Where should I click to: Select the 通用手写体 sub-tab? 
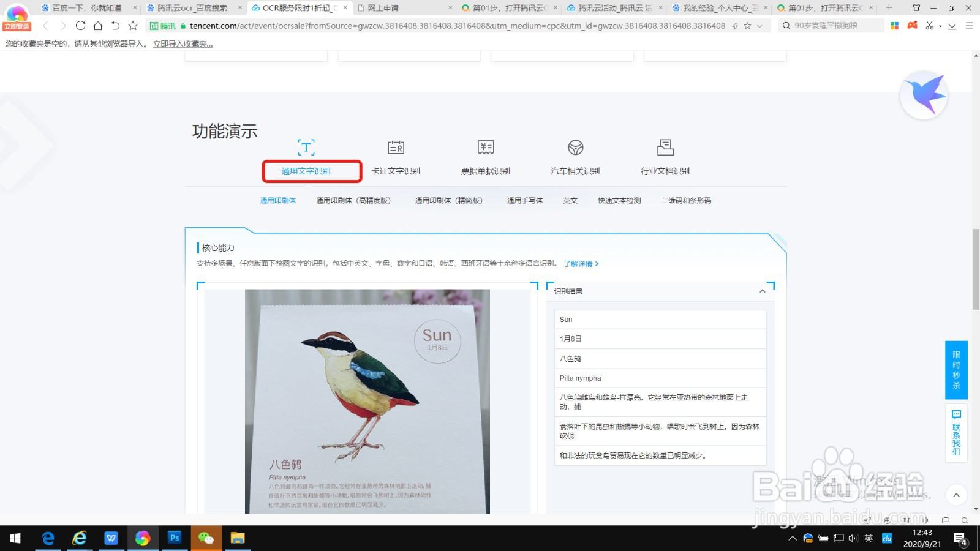[524, 200]
